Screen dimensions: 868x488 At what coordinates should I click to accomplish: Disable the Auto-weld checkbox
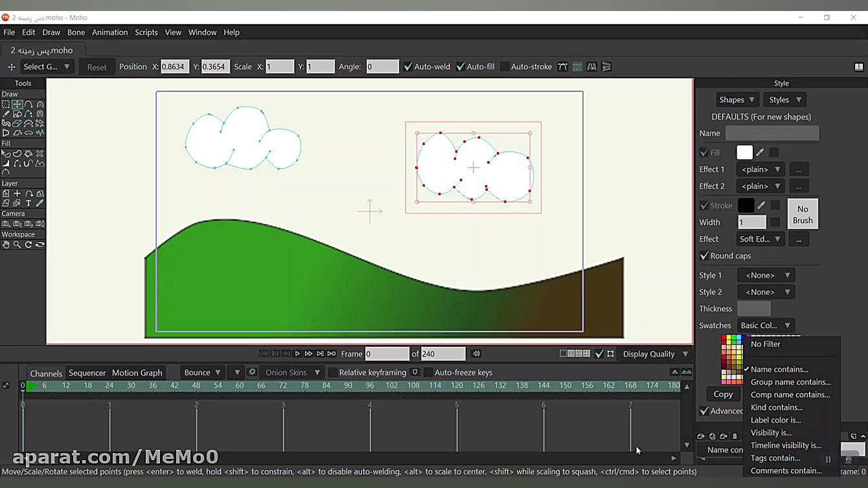click(x=408, y=67)
